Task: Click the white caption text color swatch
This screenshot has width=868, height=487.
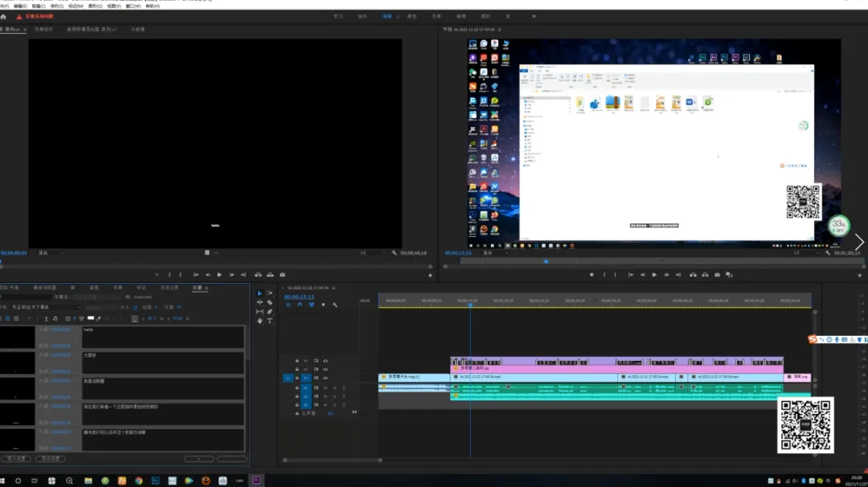Action: (x=91, y=318)
